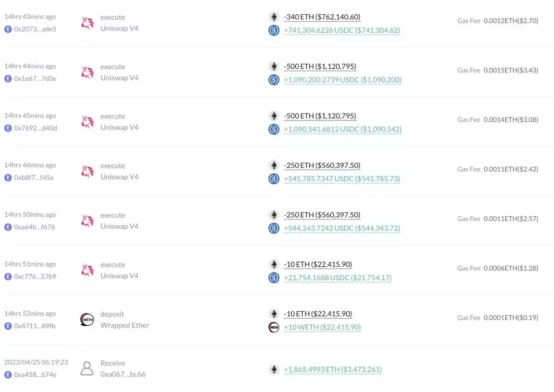
Task: Click the ETH icon beside +1,865.4993 ETH
Action: click(x=274, y=369)
